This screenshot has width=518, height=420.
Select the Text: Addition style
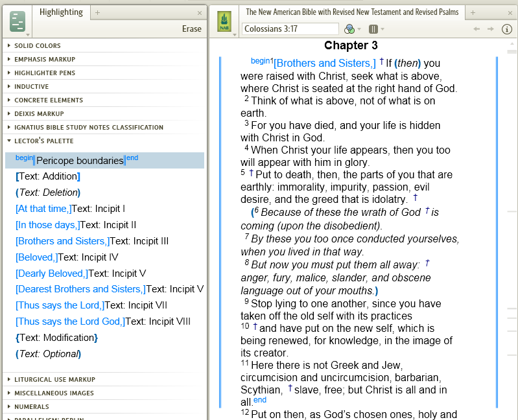pos(48,176)
